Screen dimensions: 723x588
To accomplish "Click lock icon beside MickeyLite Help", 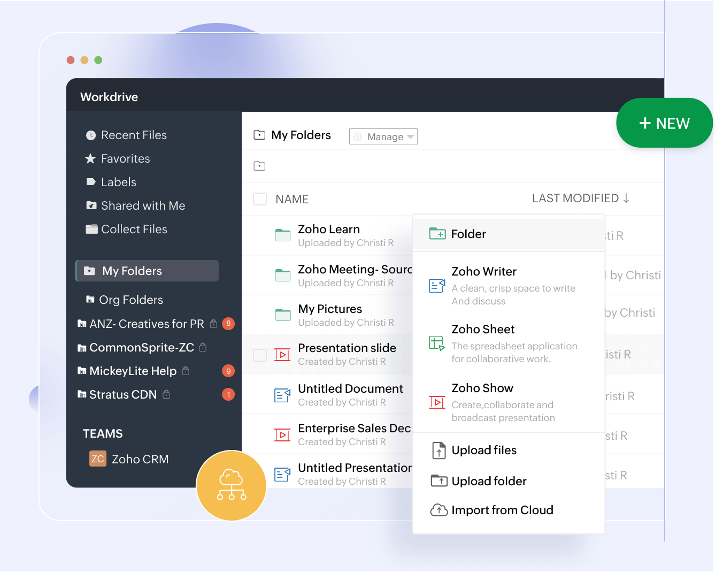I will tap(186, 370).
